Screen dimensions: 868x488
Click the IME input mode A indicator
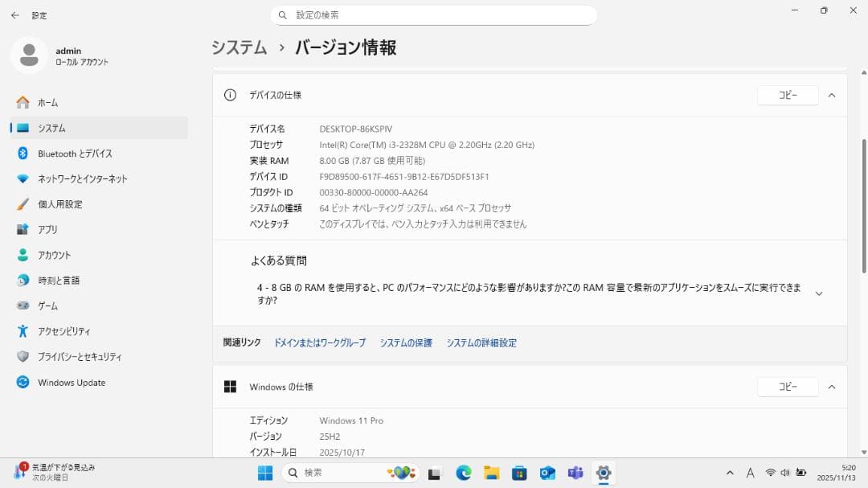tap(750, 473)
